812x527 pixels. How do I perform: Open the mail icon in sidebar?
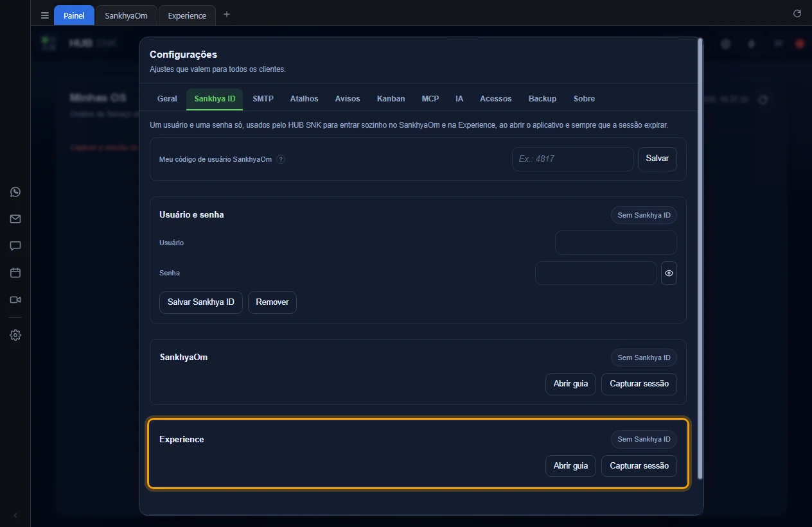tap(15, 219)
